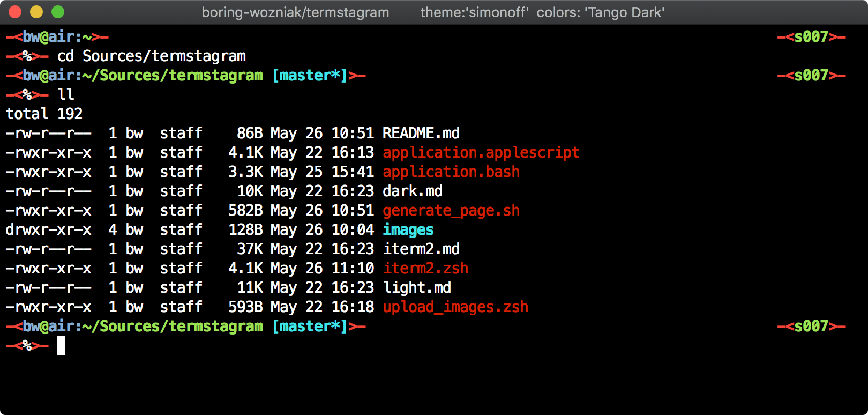Screen dimensions: 868x415
Task: Click the README.md file name
Action: click(421, 133)
